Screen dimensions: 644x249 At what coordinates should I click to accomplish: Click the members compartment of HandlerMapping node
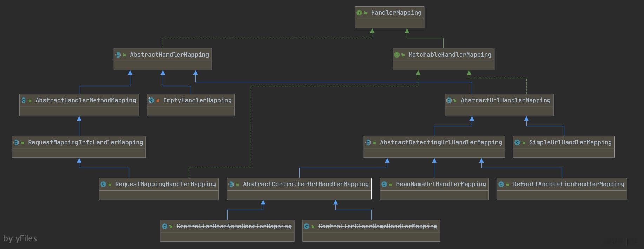coord(389,23)
